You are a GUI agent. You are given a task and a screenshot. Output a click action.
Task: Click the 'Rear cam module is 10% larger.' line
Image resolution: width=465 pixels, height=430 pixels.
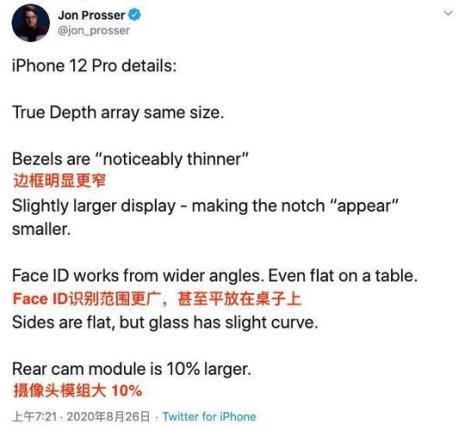pyautogui.click(x=132, y=369)
